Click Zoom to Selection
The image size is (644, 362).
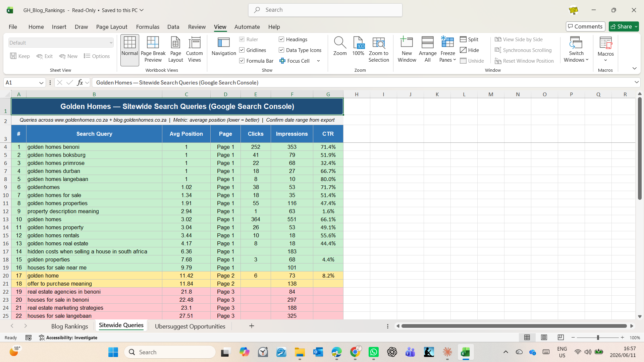[x=379, y=50]
